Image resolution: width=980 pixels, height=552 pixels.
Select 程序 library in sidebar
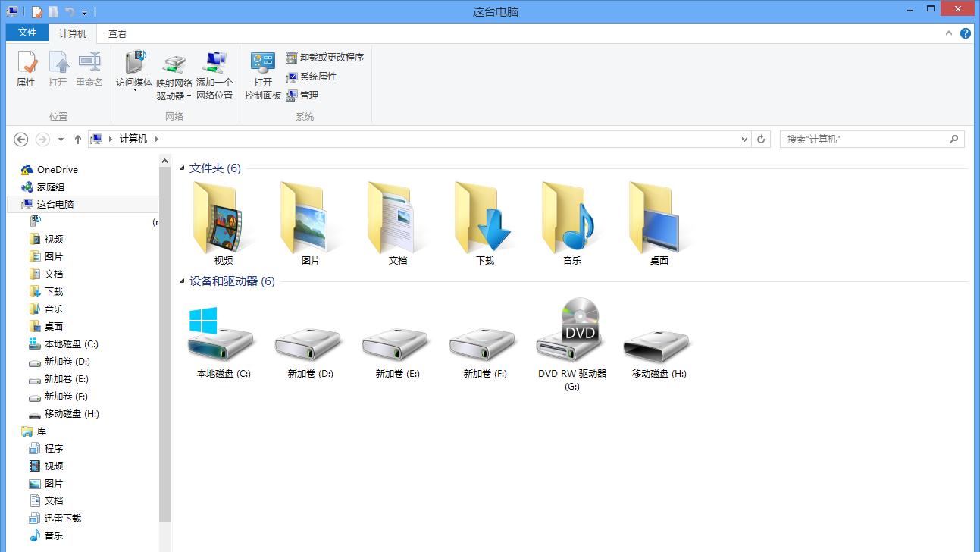click(x=54, y=449)
